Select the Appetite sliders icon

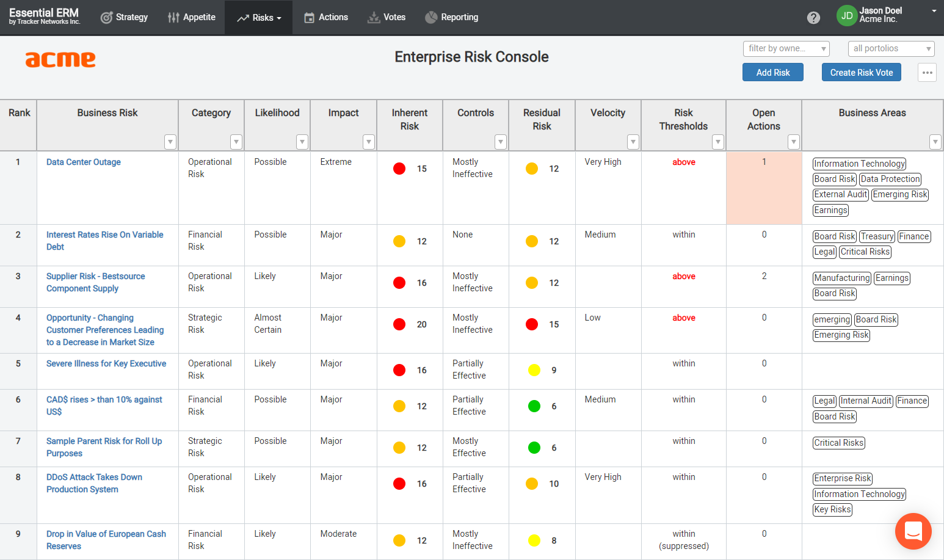[x=174, y=17]
